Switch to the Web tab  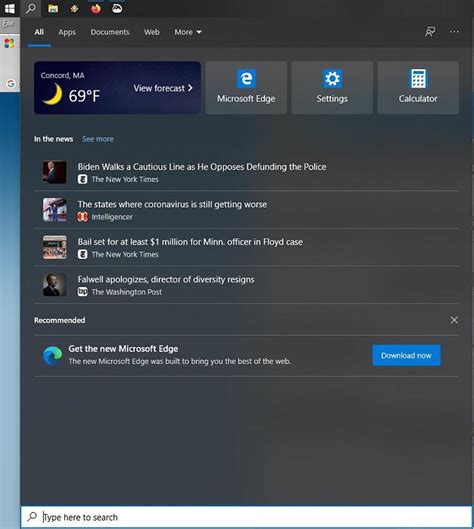151,32
